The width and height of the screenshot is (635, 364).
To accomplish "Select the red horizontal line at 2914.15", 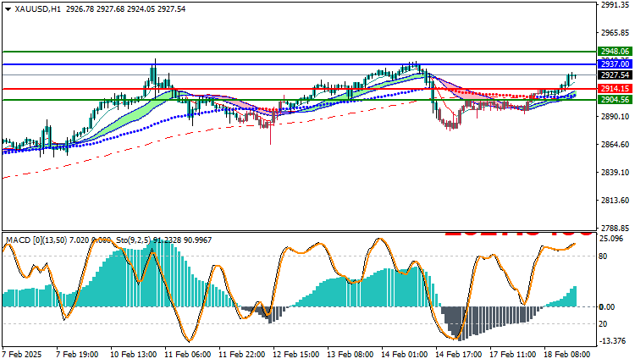I will tap(300, 89).
